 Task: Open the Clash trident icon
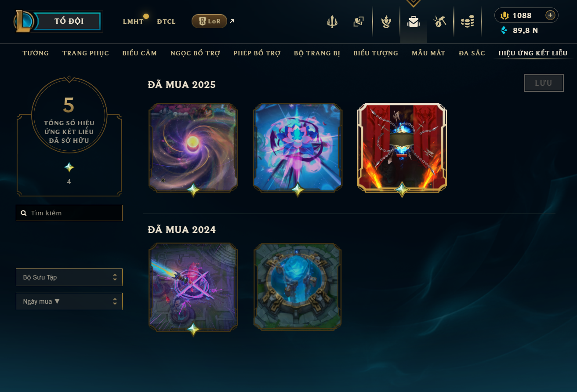[332, 22]
